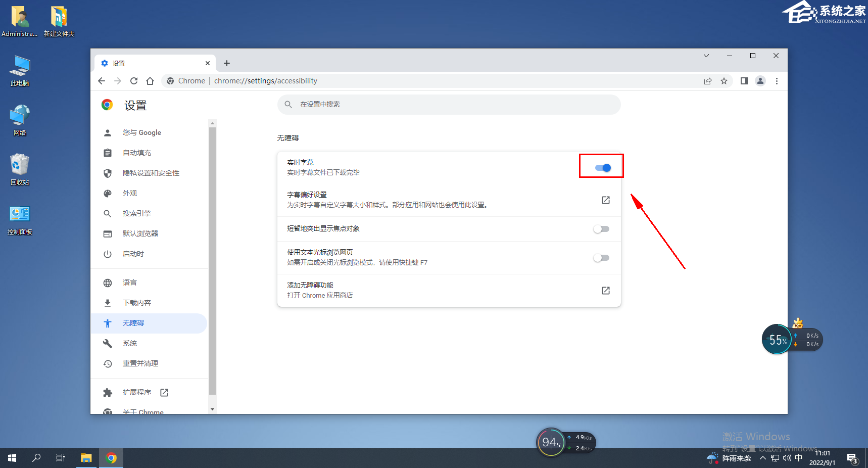Viewport: 868px width, 468px height.
Task: Open File Explorer from the taskbar
Action: [x=86, y=458]
